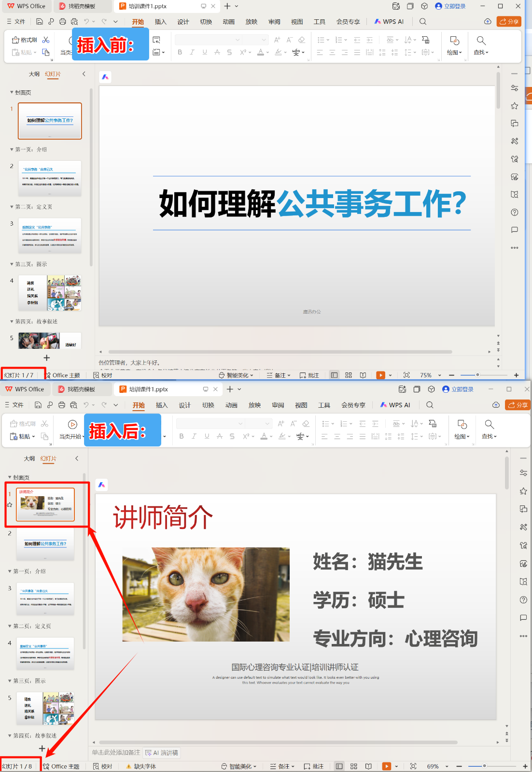Click the print icon in the upper window
Viewport: 532px width, 772px height.
pyautogui.click(x=63, y=22)
